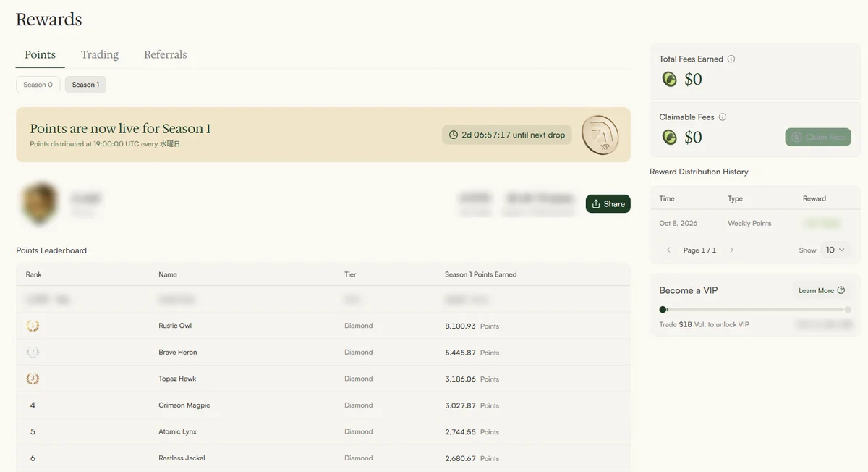Click the clock icon in the countdown badge
868x472 pixels.
point(454,135)
